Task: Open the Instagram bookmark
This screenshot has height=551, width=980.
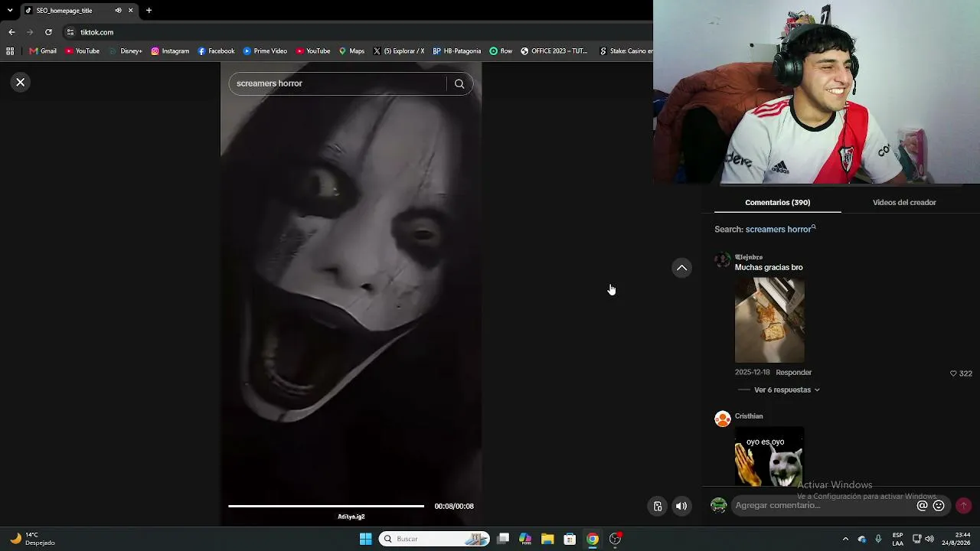Action: 170,51
